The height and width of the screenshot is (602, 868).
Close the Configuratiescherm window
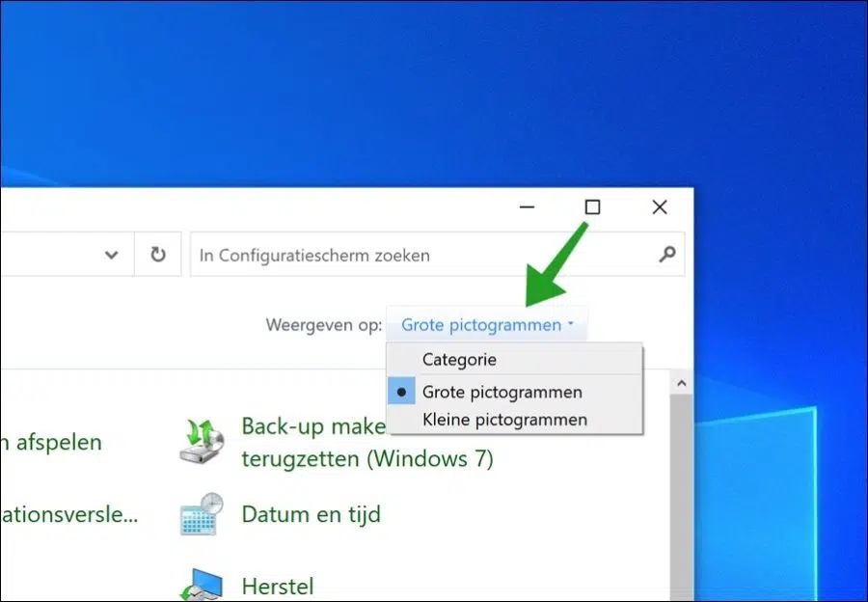coord(660,207)
